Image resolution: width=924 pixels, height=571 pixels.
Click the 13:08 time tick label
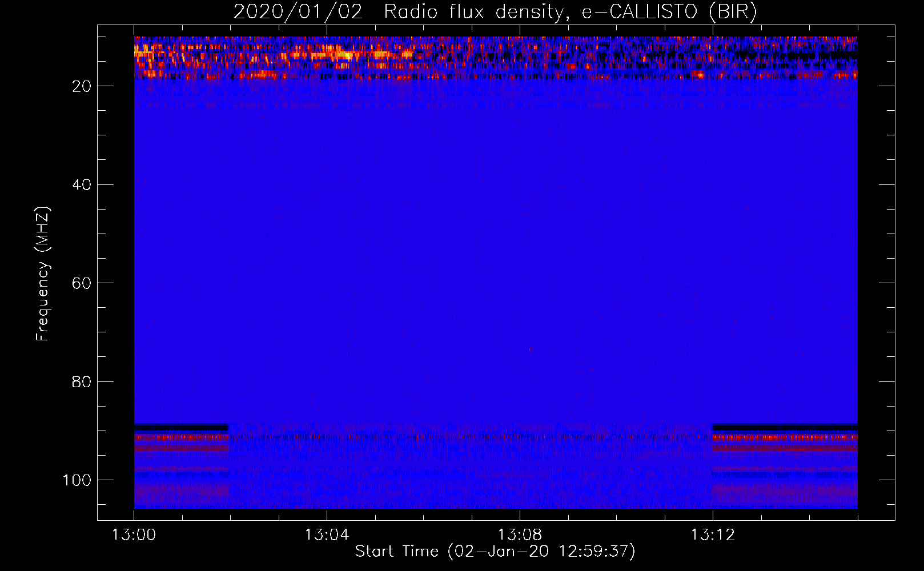coord(520,535)
